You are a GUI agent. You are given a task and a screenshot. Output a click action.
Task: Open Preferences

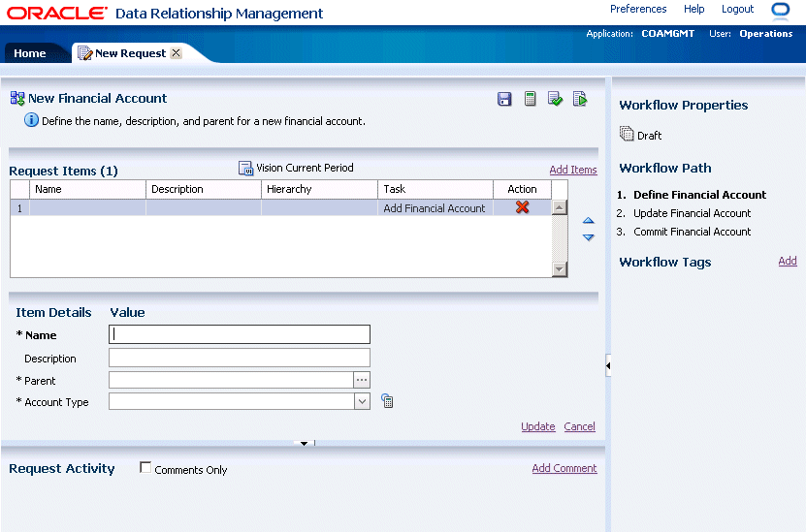638,9
